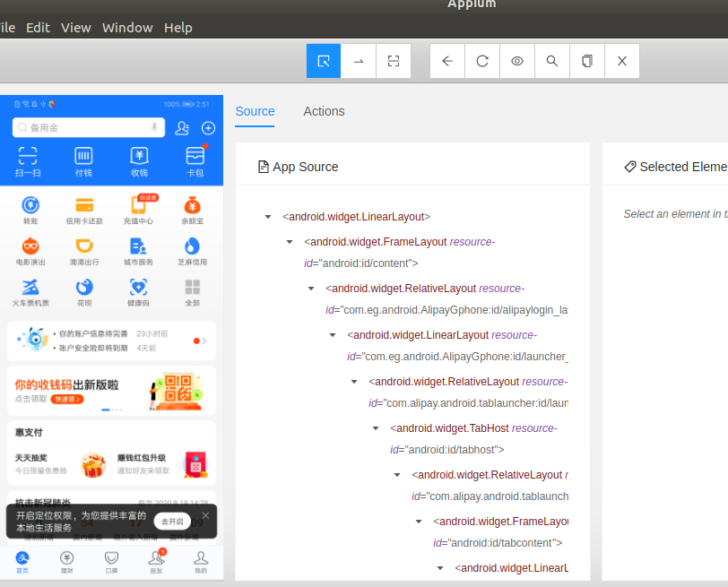Screen dimensions: 728x587
Task: Collapse the RelativeLayout under TabHost
Action: (397, 475)
